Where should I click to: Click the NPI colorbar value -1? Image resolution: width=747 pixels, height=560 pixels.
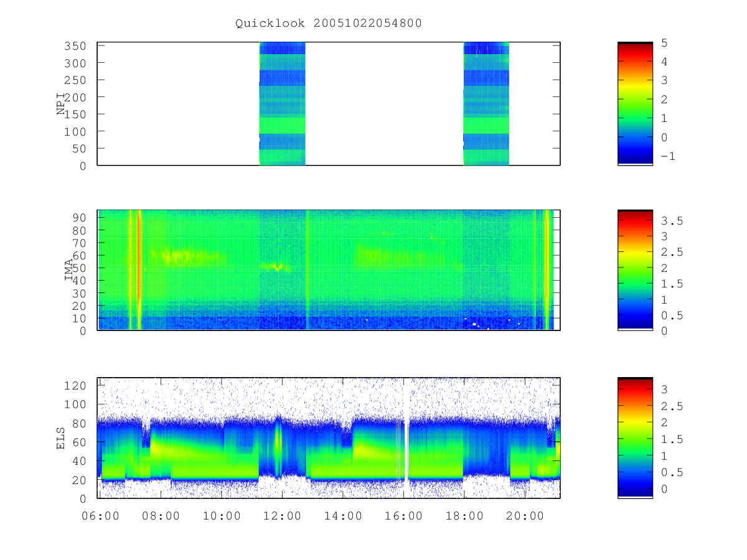[x=667, y=156]
